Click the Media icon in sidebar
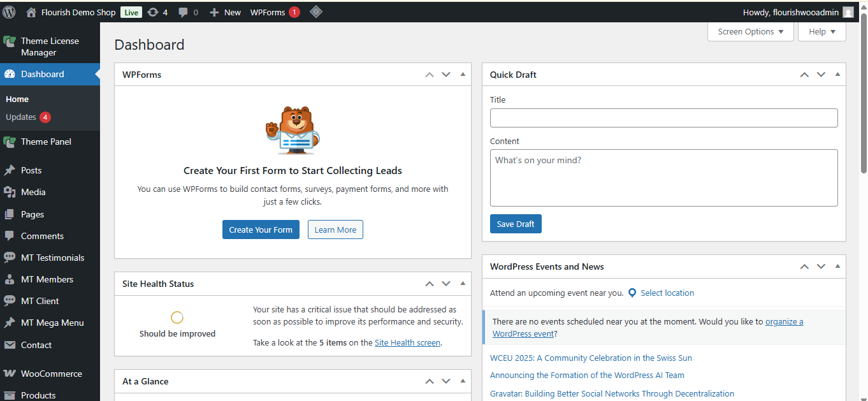Viewport: 868px width, 401px height. pos(10,192)
